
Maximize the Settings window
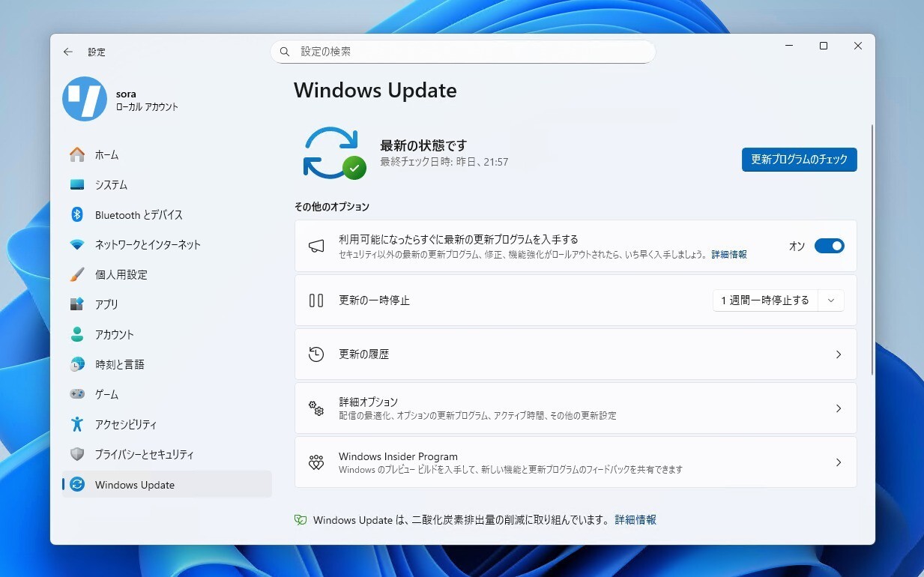click(824, 46)
